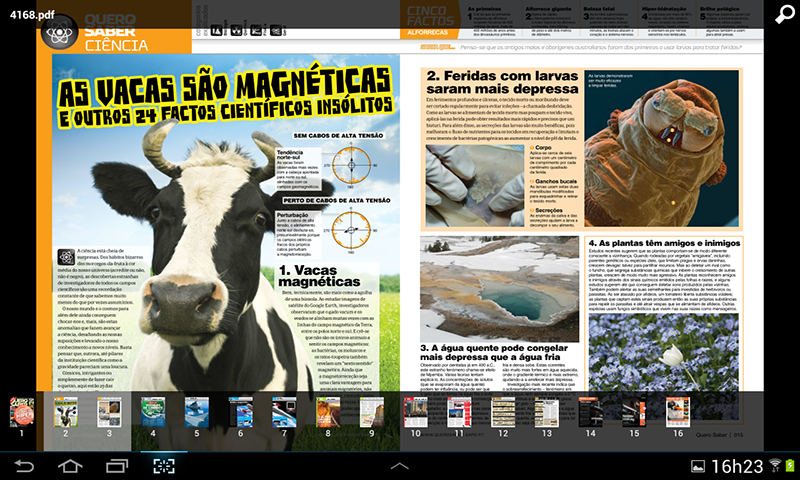Go to page 16 thumbnail

[x=678, y=412]
